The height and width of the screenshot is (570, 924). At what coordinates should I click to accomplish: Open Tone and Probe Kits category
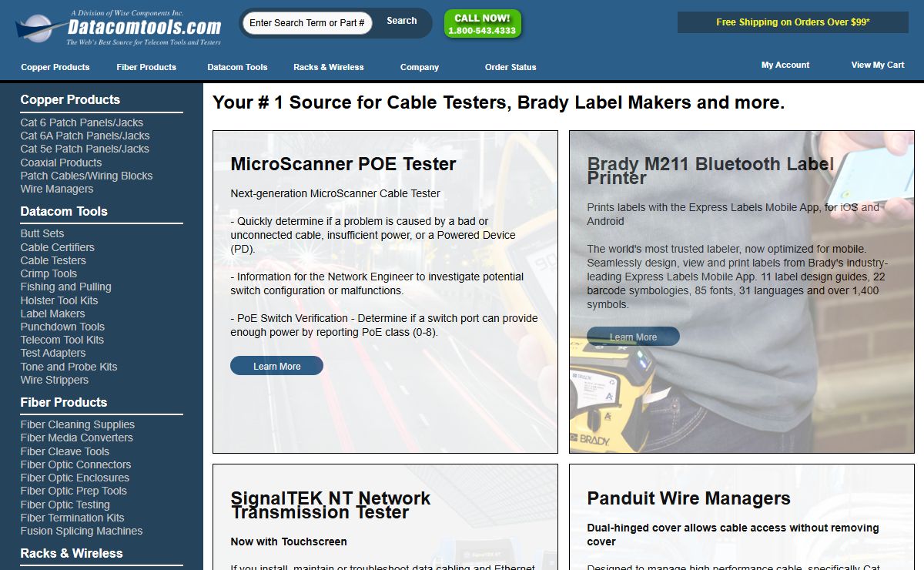point(69,367)
